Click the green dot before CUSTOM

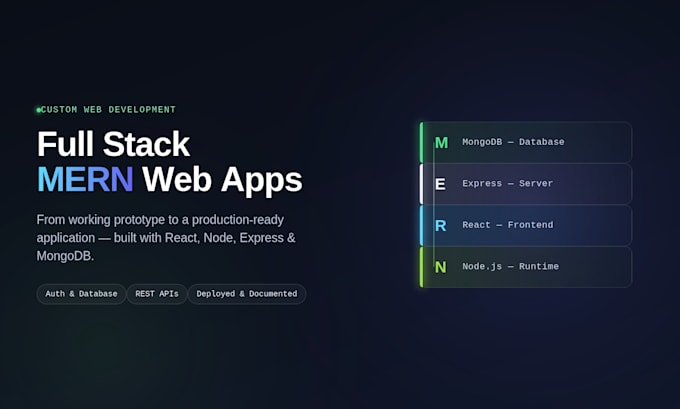click(x=38, y=110)
